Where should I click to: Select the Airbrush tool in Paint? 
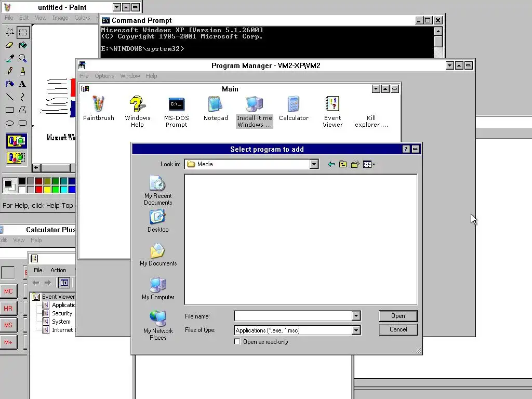pos(10,84)
